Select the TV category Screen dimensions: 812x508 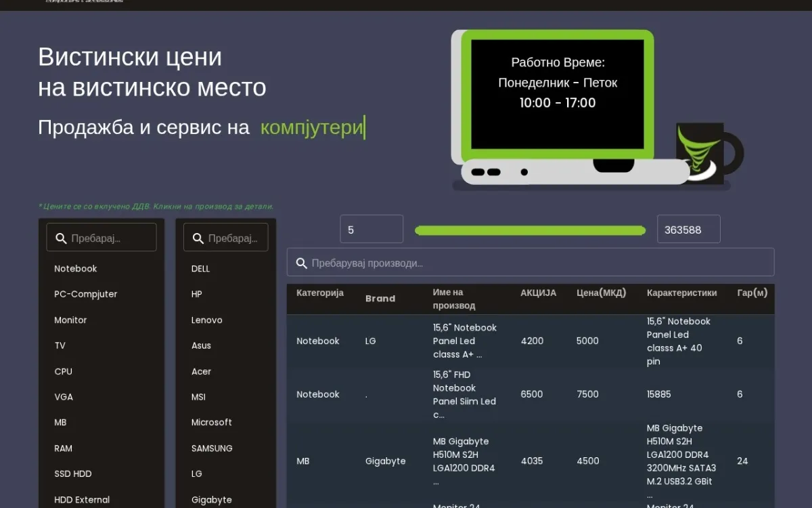tap(60, 345)
